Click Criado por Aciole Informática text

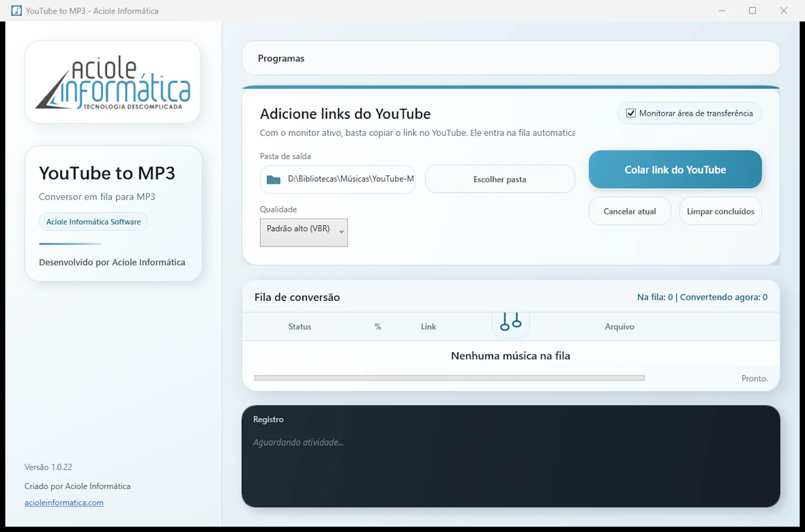77,486
